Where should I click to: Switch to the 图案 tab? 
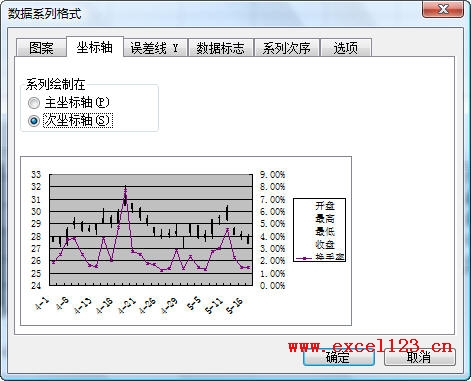point(41,48)
